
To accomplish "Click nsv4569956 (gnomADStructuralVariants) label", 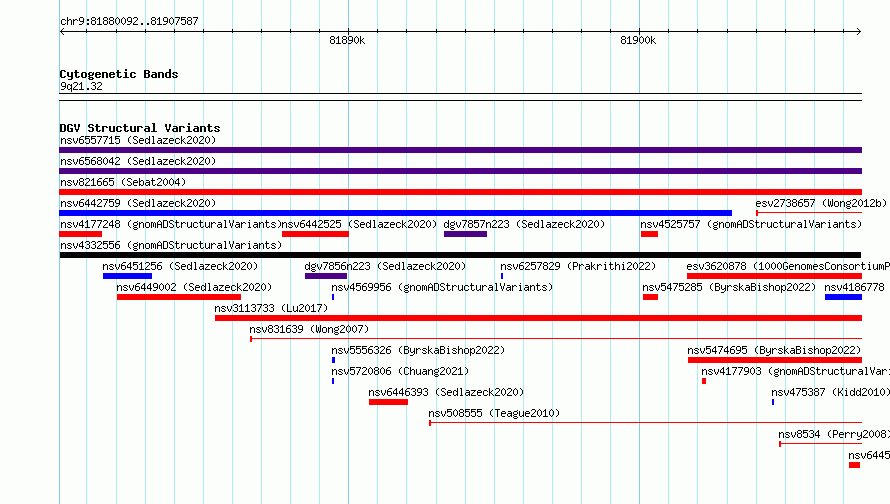I will click(x=442, y=287).
